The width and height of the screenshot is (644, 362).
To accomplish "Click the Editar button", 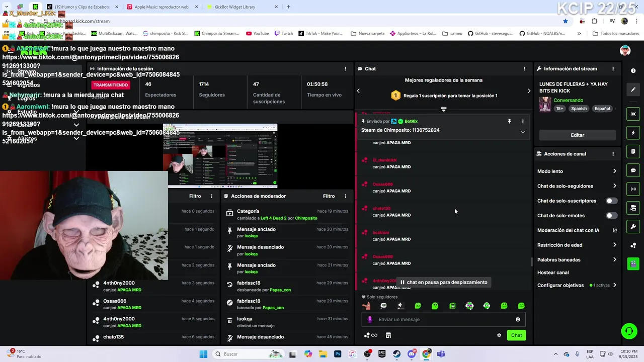I will click(578, 135).
